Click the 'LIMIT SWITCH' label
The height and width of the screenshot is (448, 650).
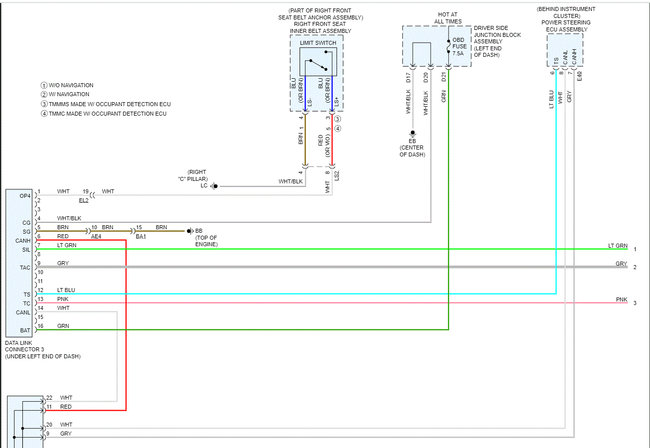pos(318,43)
